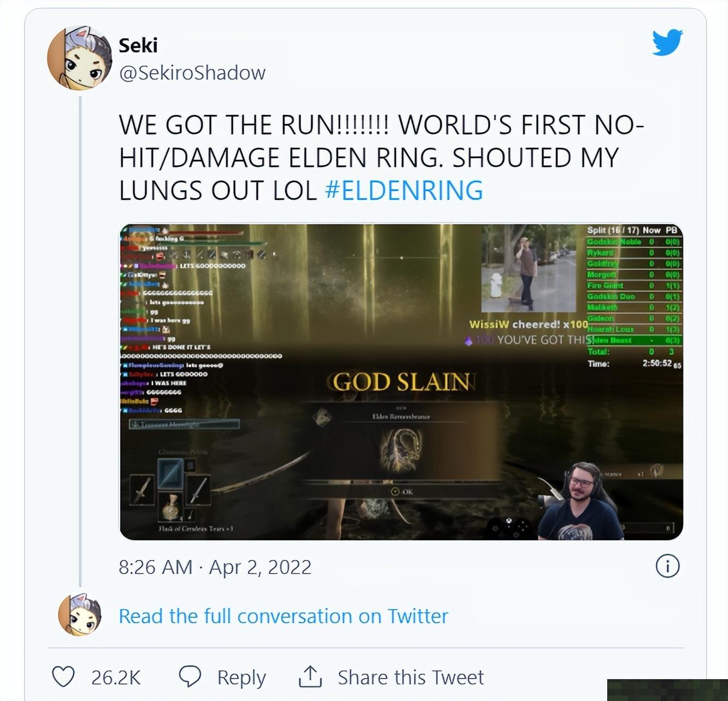728x701 pixels.
Task: Open the GOD SLAIN stream screenshot
Action: pos(401,382)
